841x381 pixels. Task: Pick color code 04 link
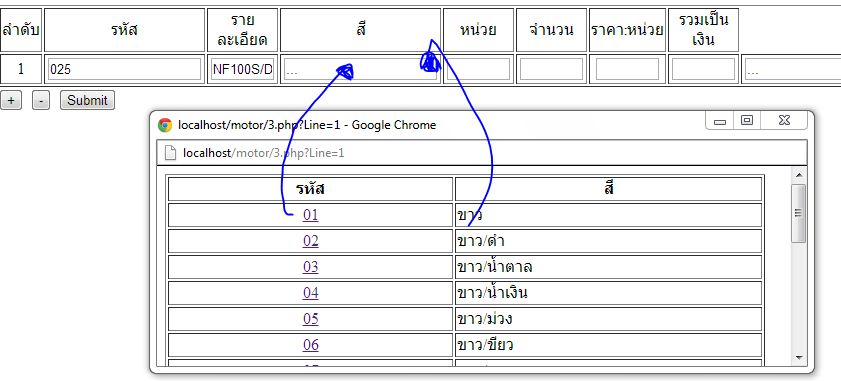point(311,293)
